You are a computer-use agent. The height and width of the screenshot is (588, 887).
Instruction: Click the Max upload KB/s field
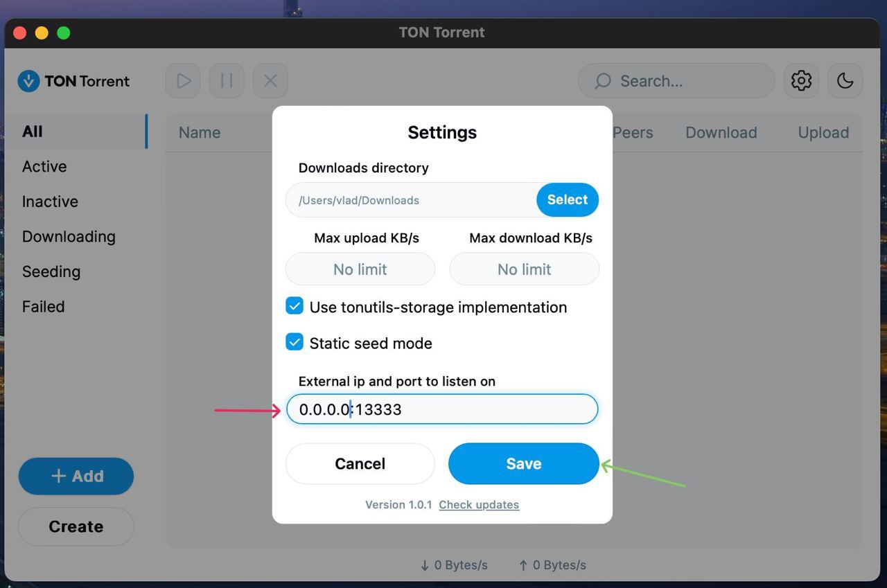click(x=360, y=269)
